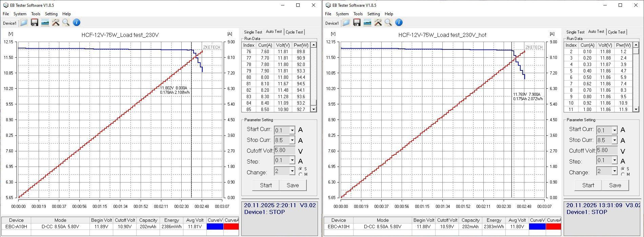Image resolution: width=644 pixels, height=237 pixels.
Task: Click the Run Data scroll-down arrow in left window
Action: pos(314,109)
